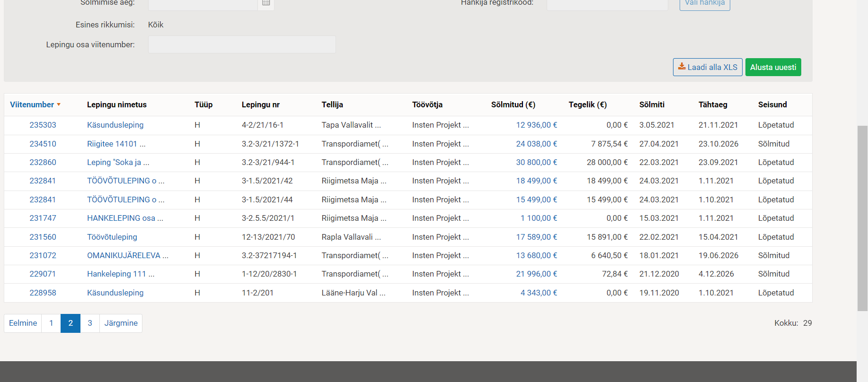Open reference 232841 in row with 3-1.5/2021/42

(x=43, y=181)
